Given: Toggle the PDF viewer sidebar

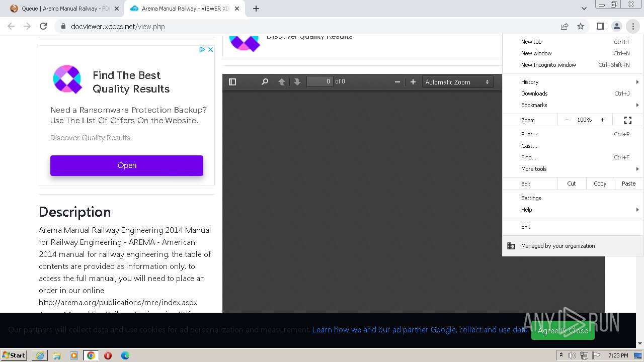Looking at the screenshot, I should pyautogui.click(x=232, y=82).
